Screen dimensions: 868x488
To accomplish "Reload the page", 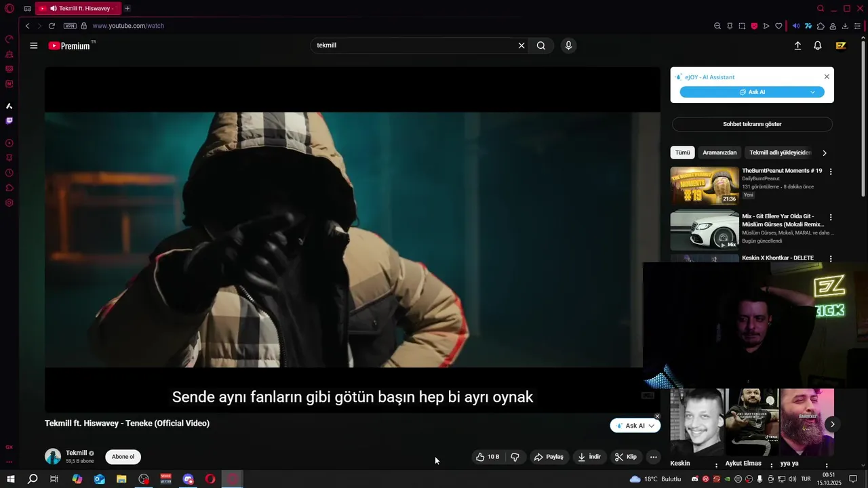I will click(52, 26).
